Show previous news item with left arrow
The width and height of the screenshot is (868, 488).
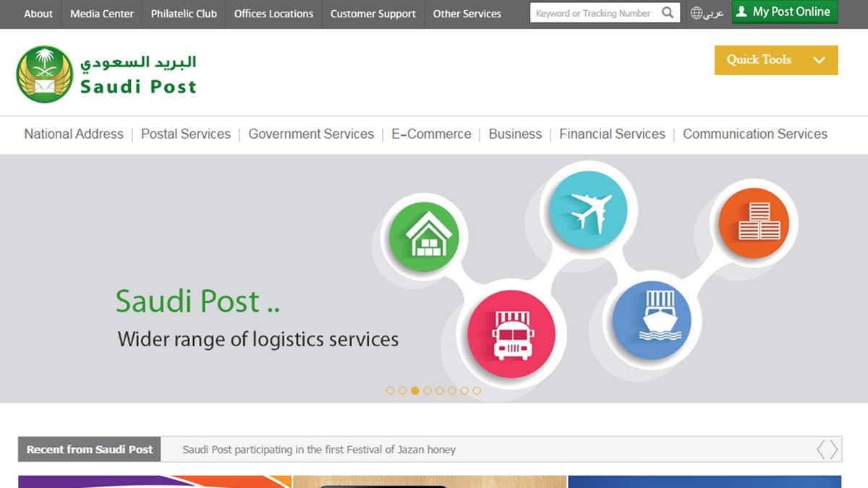(821, 449)
